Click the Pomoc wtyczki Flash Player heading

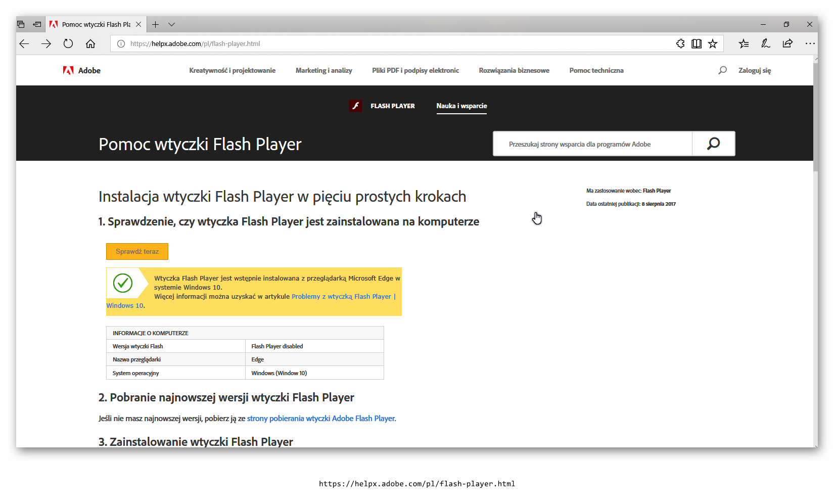(200, 144)
